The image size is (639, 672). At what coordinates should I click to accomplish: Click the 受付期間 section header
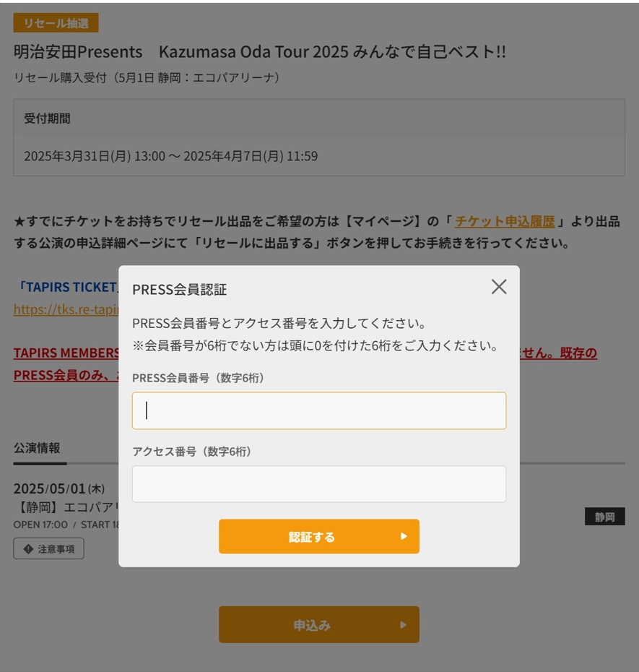48,119
